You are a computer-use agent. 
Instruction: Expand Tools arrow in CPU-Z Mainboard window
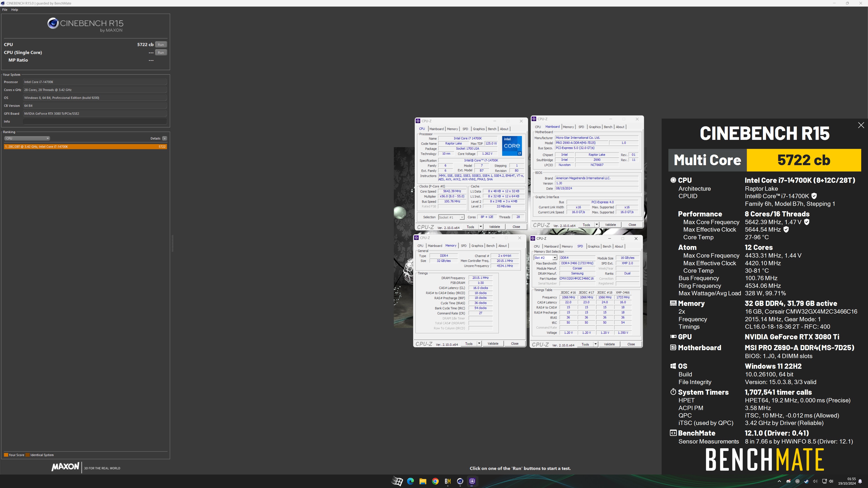pyautogui.click(x=597, y=225)
